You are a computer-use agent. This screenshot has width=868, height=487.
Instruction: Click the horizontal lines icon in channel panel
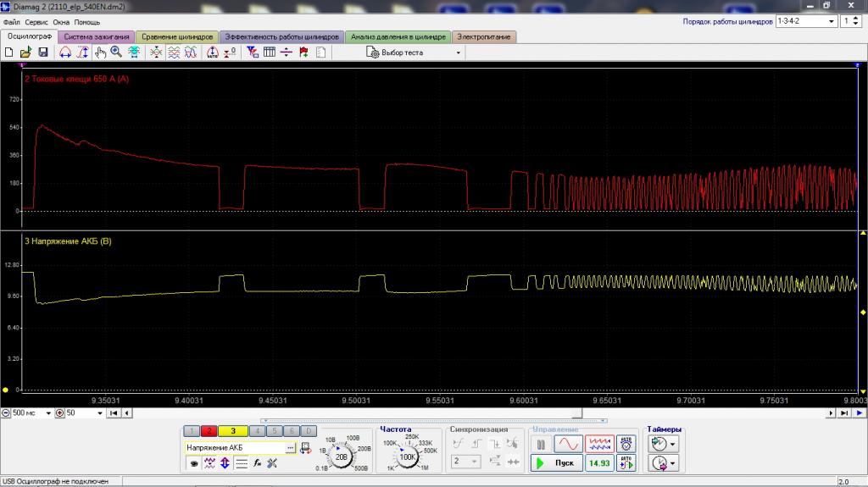(242, 463)
